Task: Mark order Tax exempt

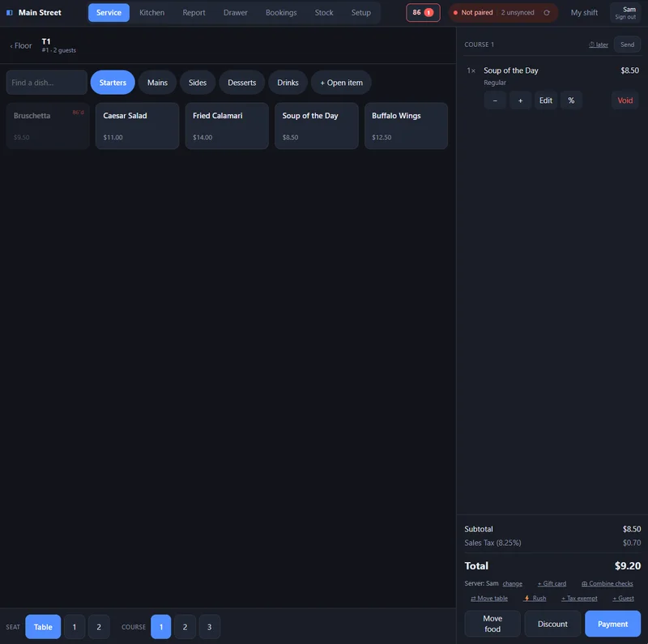Action: (579, 599)
